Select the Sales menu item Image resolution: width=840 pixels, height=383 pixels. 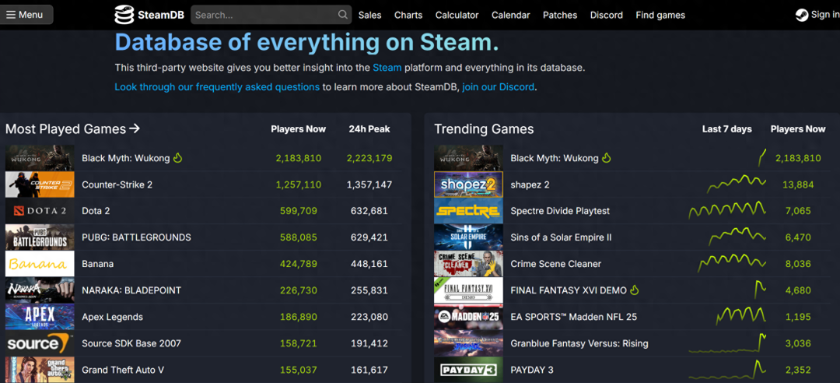(370, 15)
